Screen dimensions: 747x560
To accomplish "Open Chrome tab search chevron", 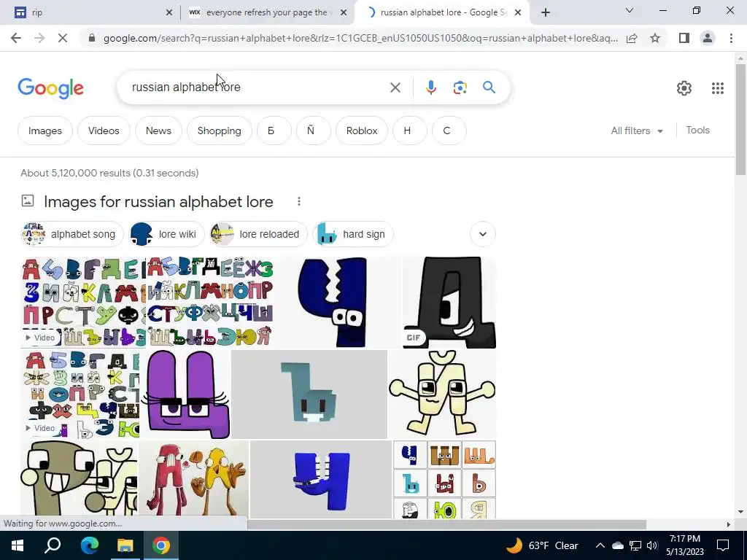I will tap(630, 10).
